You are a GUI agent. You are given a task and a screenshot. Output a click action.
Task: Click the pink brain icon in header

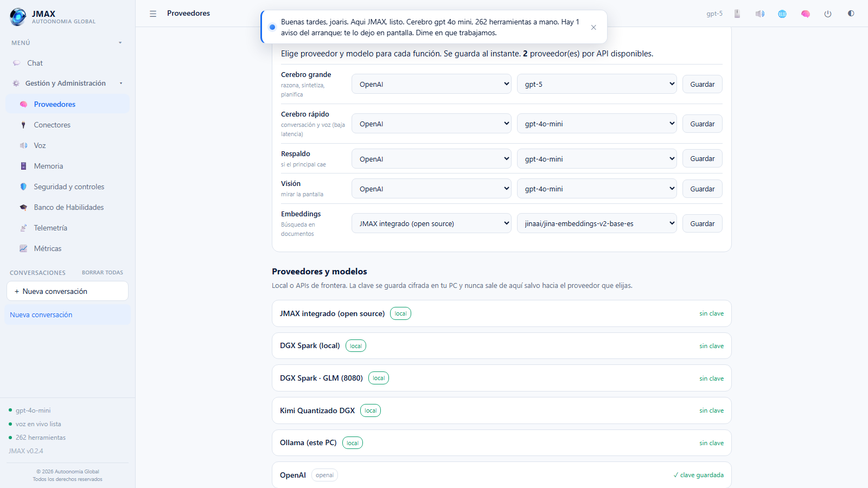[806, 14]
